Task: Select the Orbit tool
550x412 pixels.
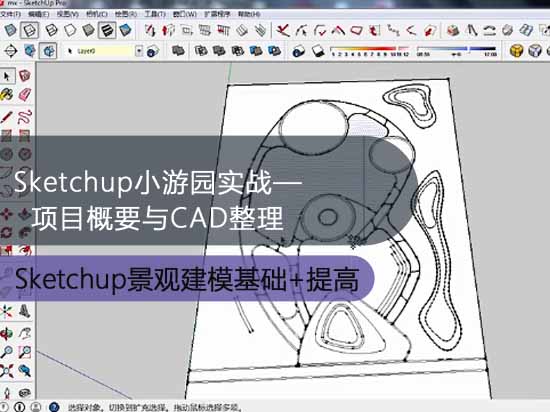Action: point(7,333)
